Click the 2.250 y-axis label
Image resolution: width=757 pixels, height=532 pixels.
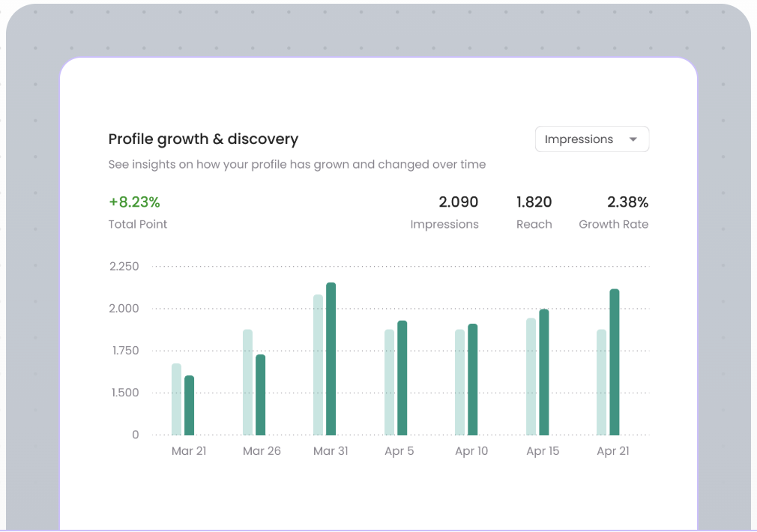pos(124,267)
